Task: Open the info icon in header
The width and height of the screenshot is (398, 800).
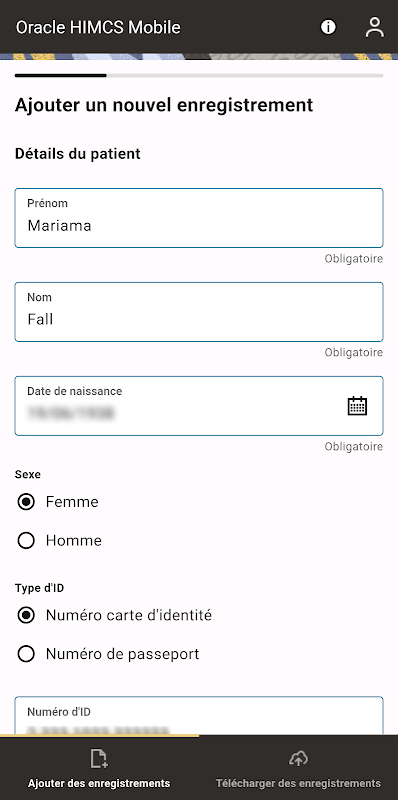Action: (x=328, y=27)
